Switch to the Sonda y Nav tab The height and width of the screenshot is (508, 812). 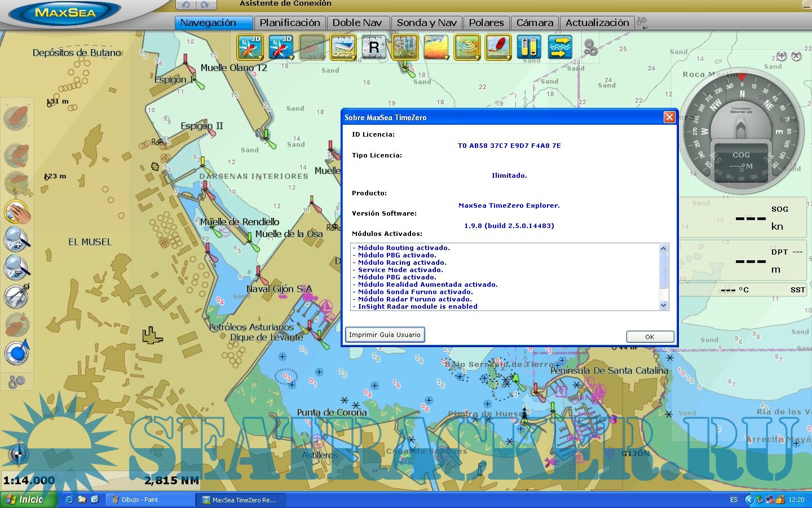[x=426, y=23]
